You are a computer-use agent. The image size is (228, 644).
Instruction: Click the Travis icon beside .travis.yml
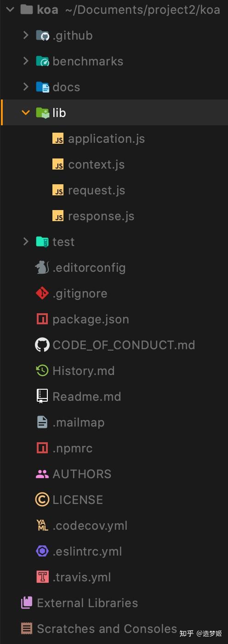click(42, 577)
